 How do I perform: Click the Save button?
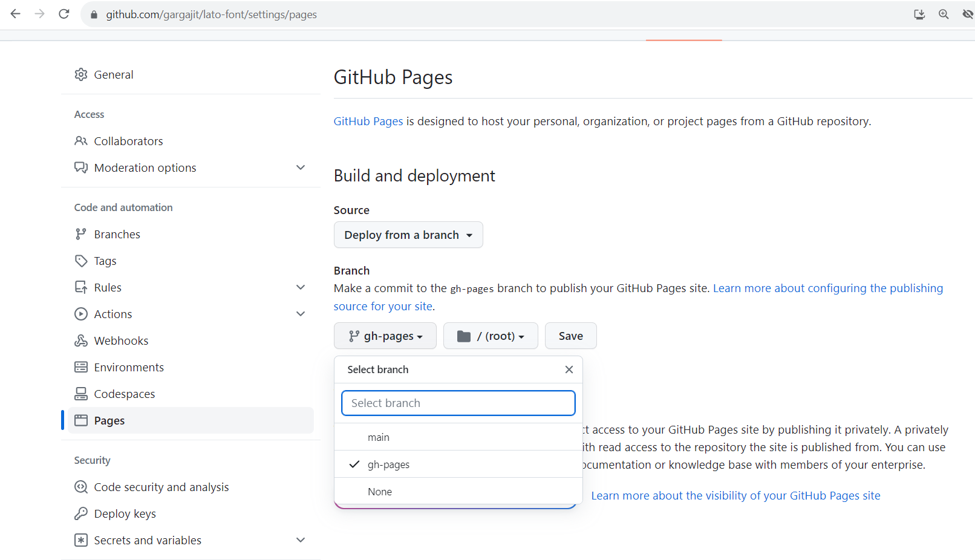tap(571, 336)
